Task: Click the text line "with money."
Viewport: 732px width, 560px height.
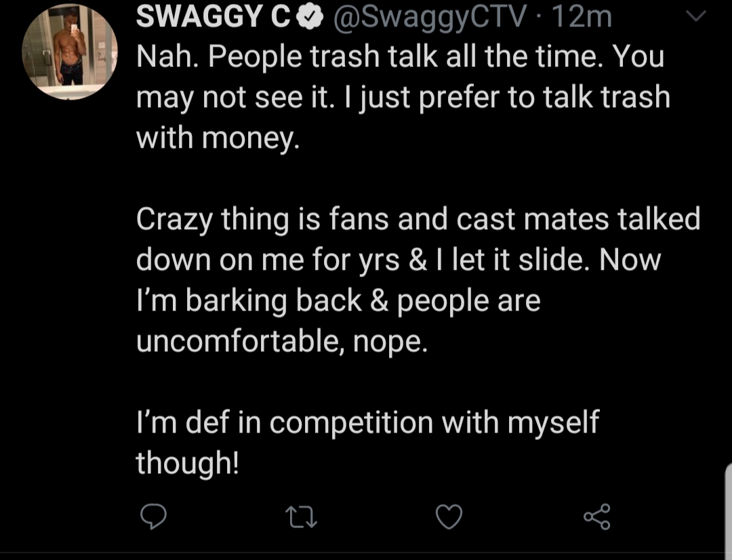Action: 218,138
